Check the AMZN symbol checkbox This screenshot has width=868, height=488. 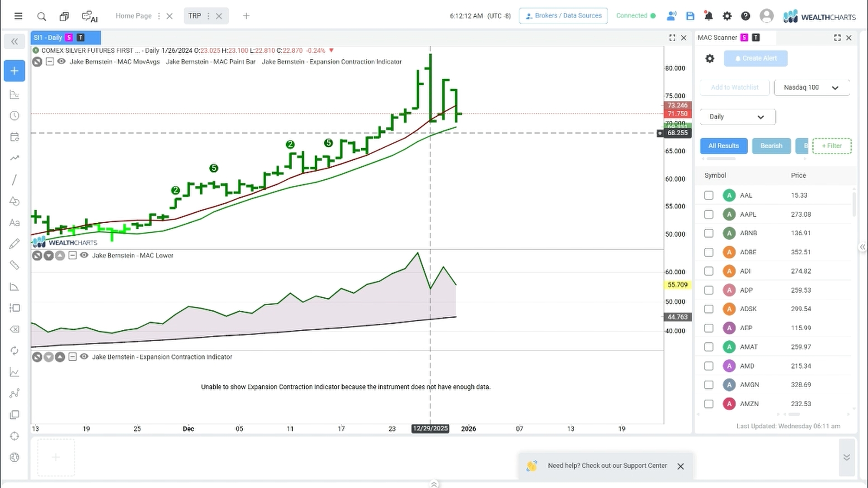point(708,404)
